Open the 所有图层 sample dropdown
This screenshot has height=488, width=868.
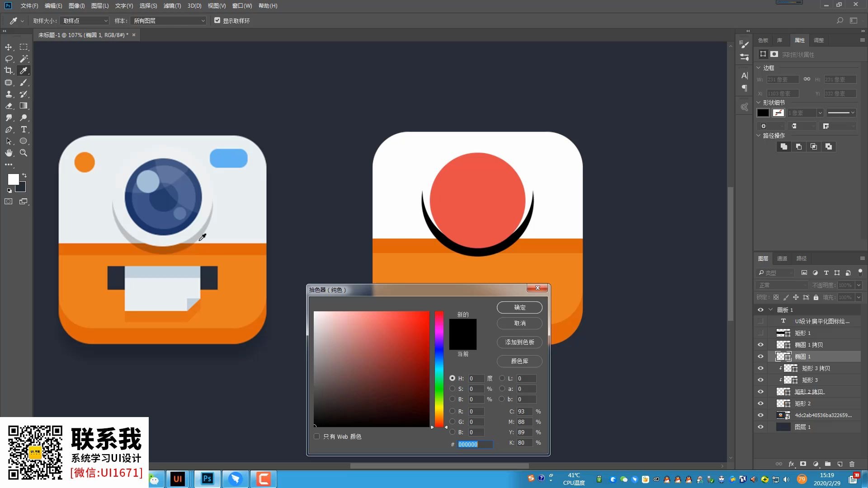pyautogui.click(x=168, y=21)
